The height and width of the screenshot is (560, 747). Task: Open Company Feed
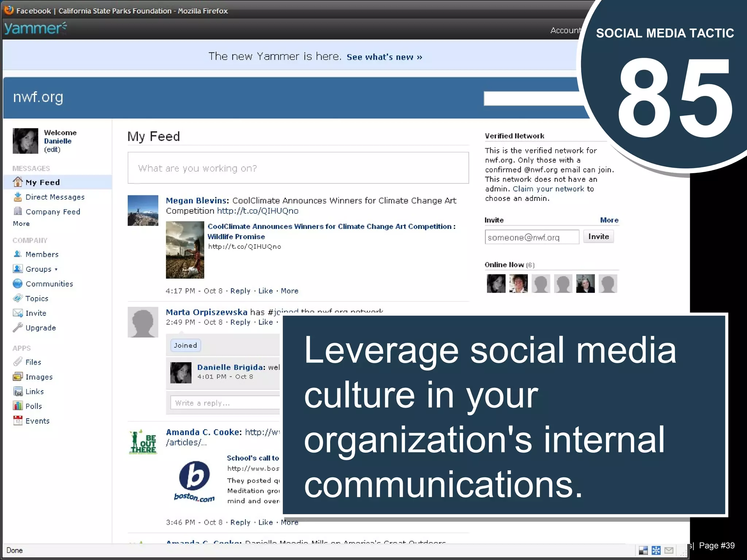click(53, 211)
